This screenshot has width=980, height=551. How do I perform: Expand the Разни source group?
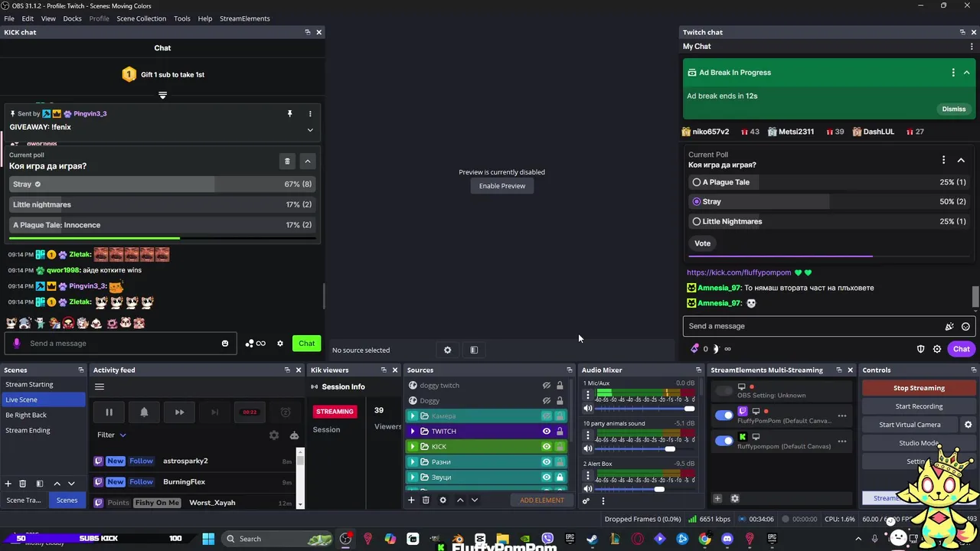pos(413,461)
